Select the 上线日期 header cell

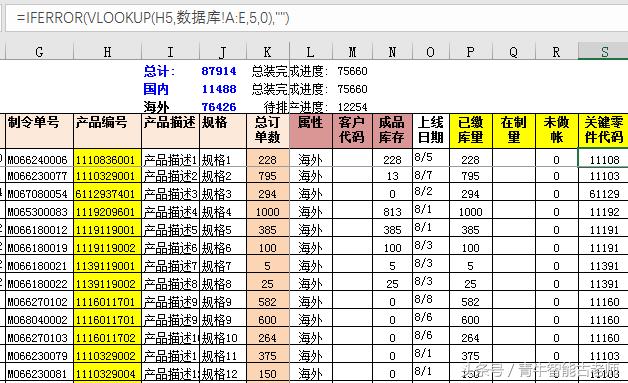tap(431, 131)
